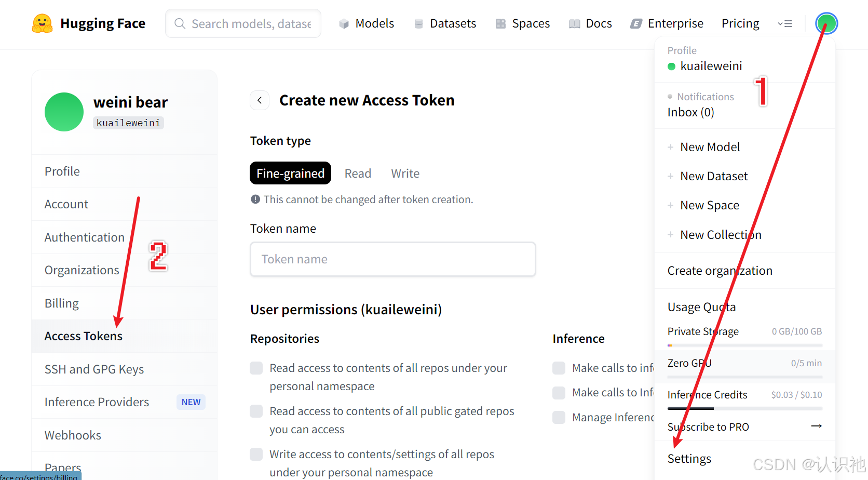
Task: Enable read access to personal namespace repos
Action: 256,368
